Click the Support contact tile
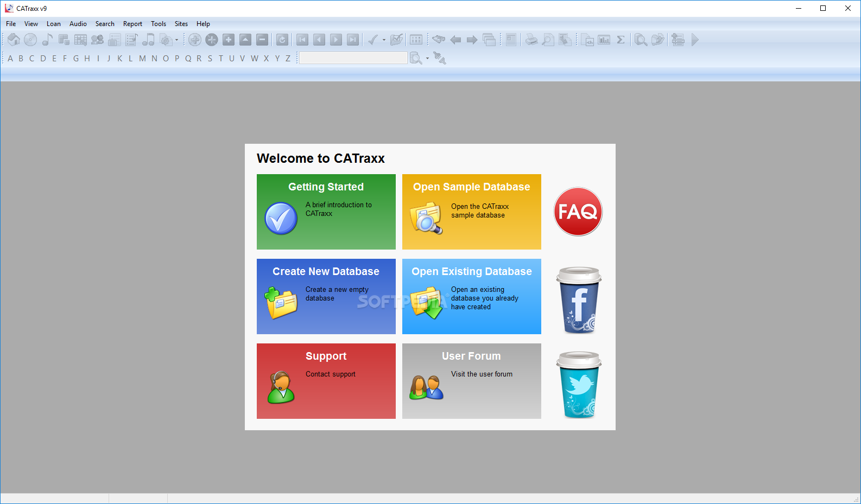The height and width of the screenshot is (504, 861). 326,381
